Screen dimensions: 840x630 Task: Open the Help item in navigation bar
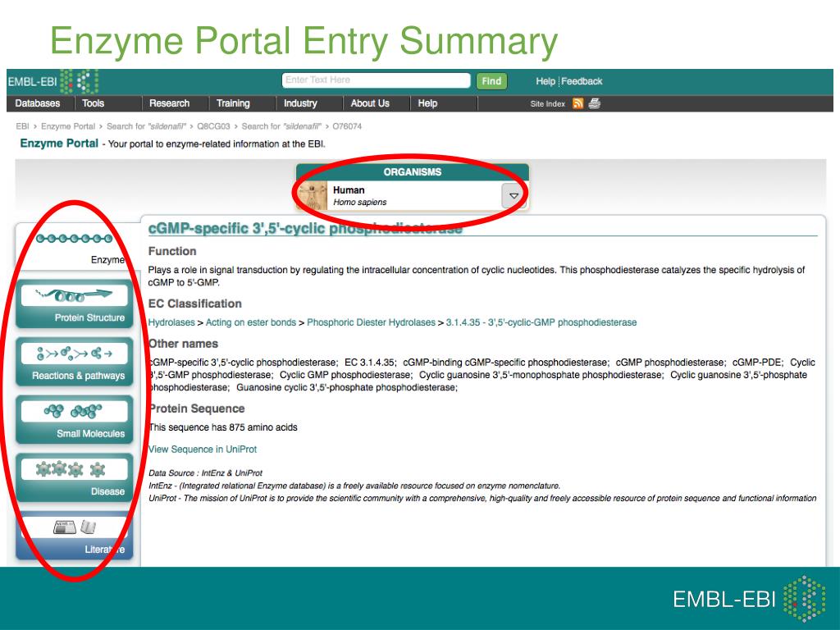[x=427, y=103]
